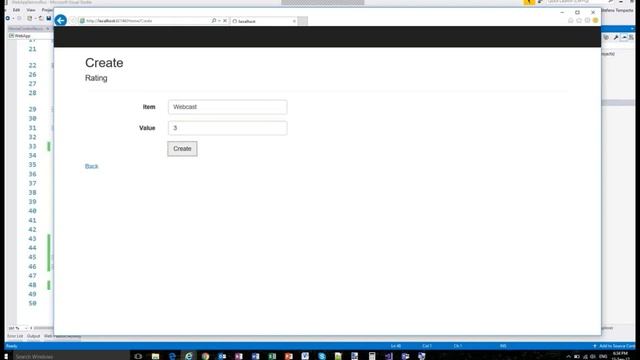
Task: Submit the form with Create button
Action: click(x=182, y=149)
